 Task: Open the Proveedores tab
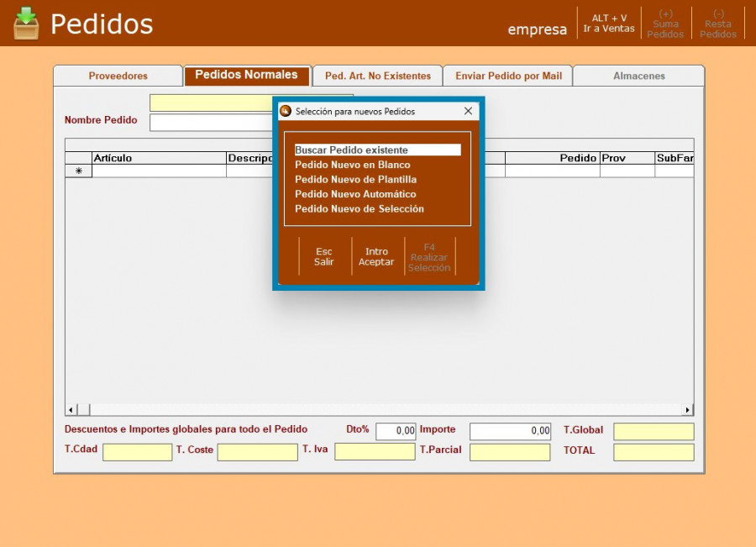point(118,76)
